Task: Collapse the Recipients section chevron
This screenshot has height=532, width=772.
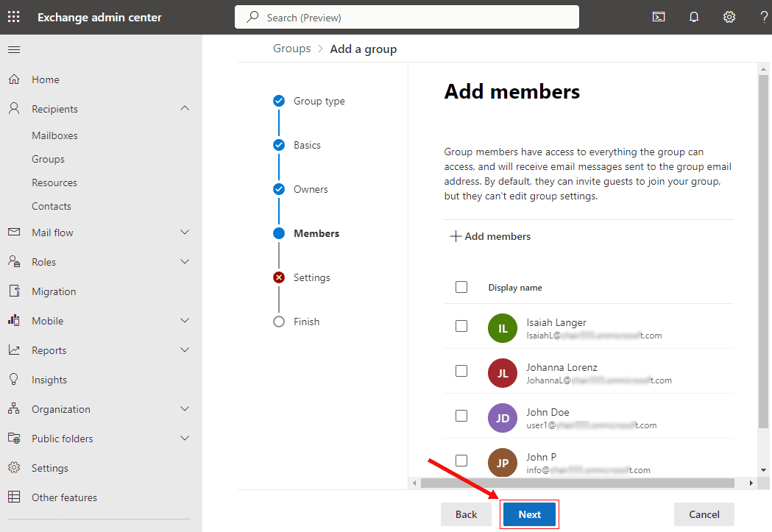Action: click(185, 109)
